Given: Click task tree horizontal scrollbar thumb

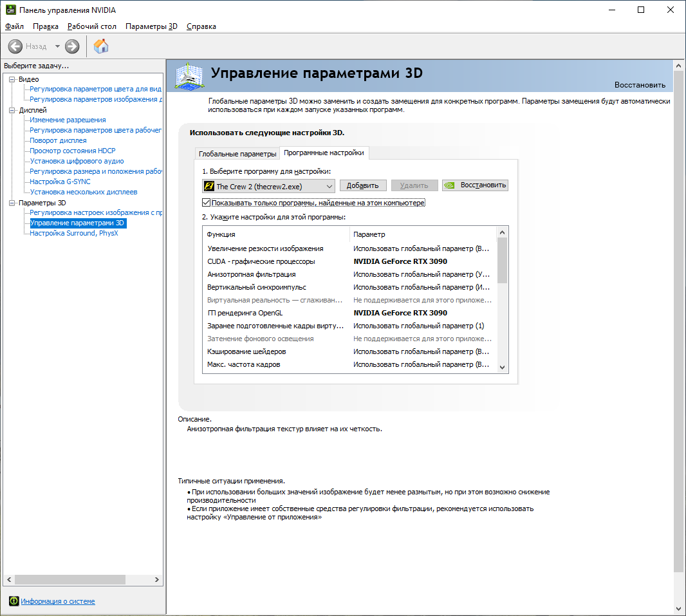Looking at the screenshot, I should click(x=70, y=579).
